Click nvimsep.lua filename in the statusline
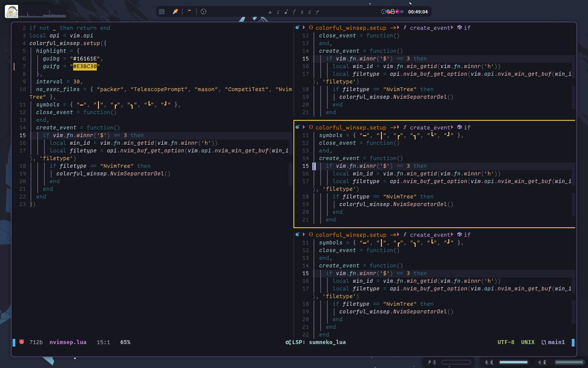Viewport: 588px width, 368px height. pos(68,342)
